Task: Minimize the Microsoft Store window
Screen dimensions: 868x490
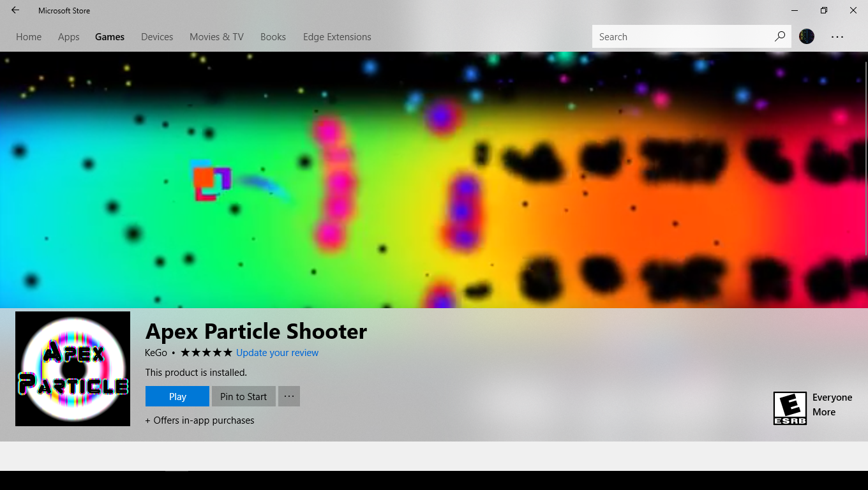Action: (795, 10)
